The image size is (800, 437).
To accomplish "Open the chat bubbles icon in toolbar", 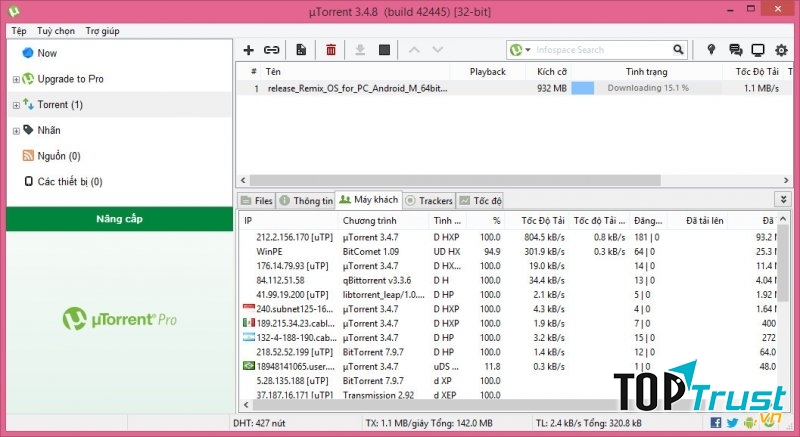I will [x=735, y=50].
